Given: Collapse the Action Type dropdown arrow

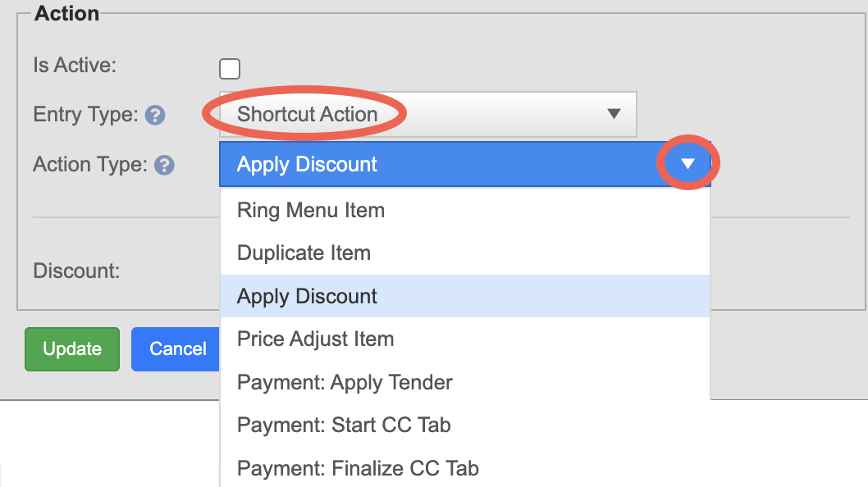Looking at the screenshot, I should (688, 164).
